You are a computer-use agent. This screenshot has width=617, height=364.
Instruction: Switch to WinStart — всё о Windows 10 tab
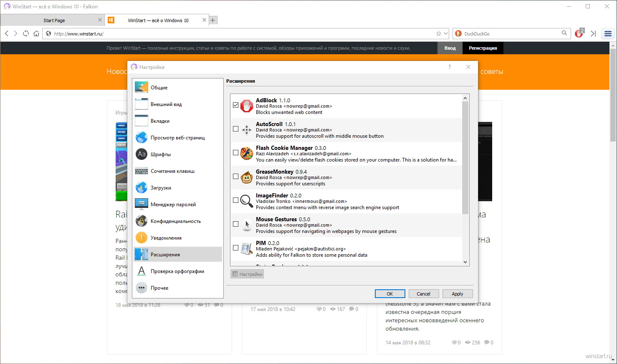pyautogui.click(x=157, y=20)
